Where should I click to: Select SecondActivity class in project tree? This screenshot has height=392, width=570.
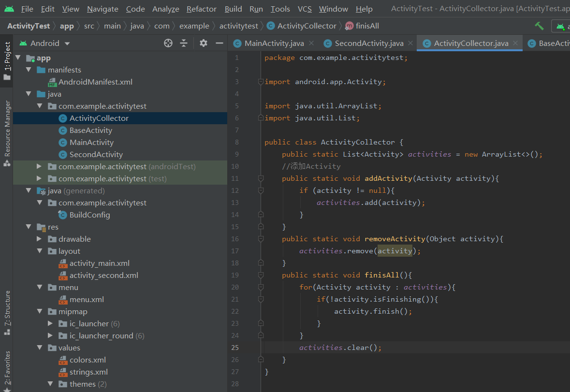coord(96,154)
